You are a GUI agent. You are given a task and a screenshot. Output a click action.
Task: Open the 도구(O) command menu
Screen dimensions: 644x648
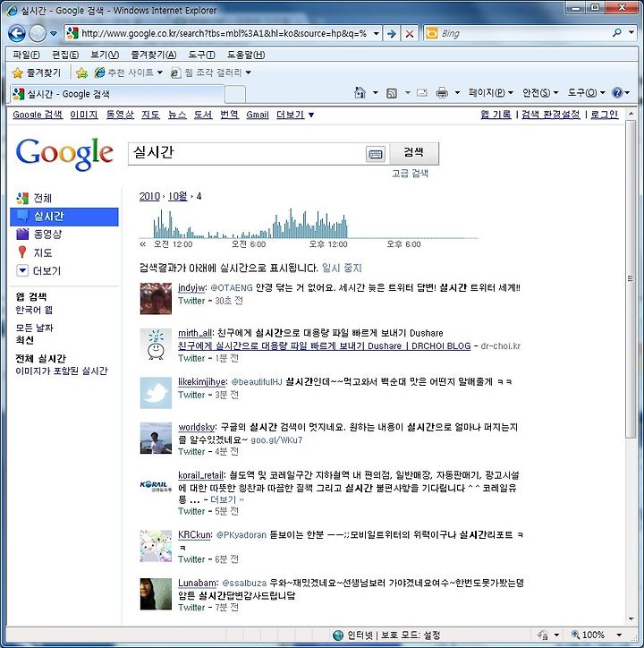coord(586,92)
